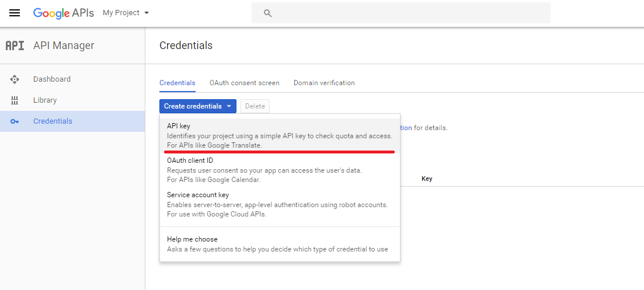Switch to Domain verification tab
The height and width of the screenshot is (290, 644).
(324, 83)
